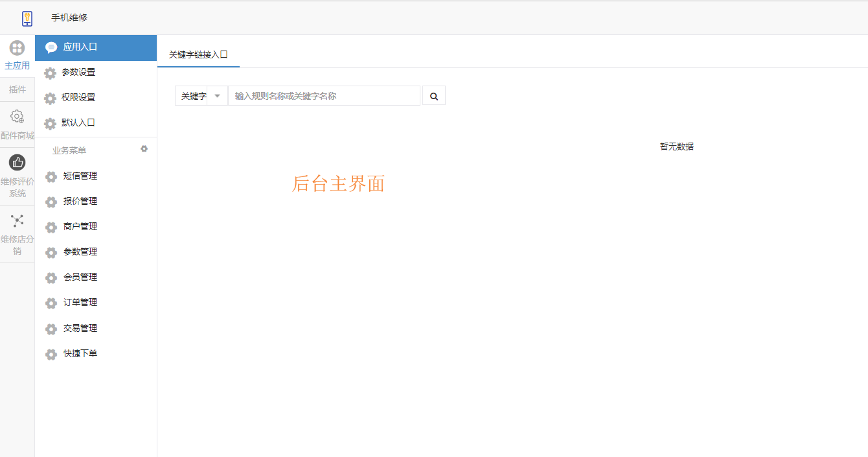Click the lightbulb app logo icon
Screen dimensions: 868x457
click(26, 18)
